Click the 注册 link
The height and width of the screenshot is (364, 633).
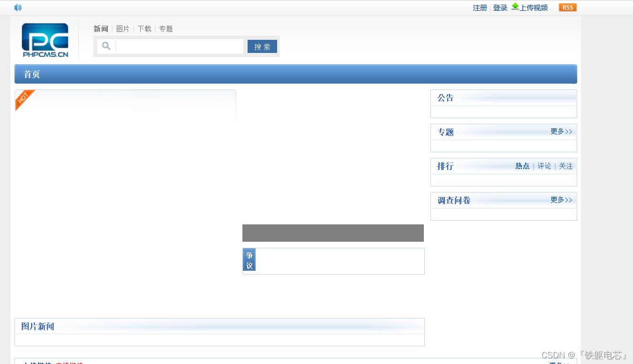pos(480,7)
